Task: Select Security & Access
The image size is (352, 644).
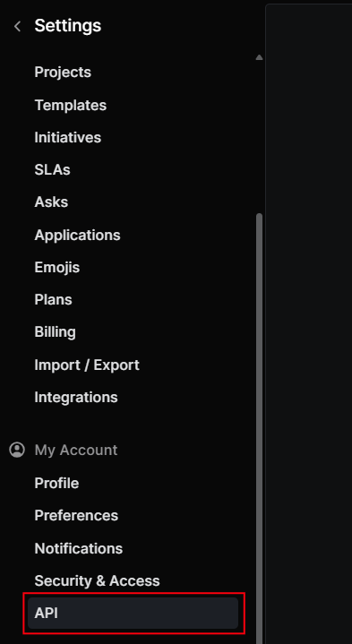Action: [97, 580]
